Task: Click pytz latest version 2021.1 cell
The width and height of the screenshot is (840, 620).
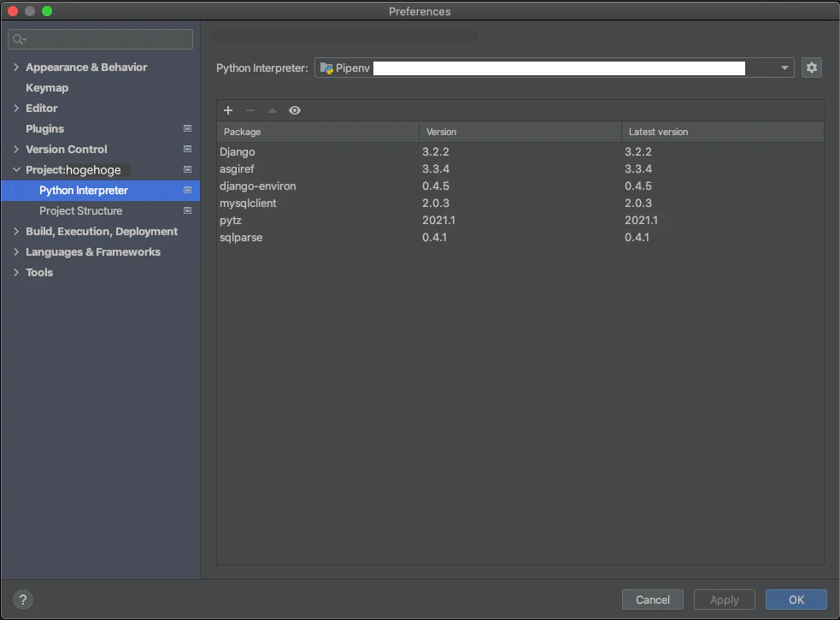Action: [641, 221]
